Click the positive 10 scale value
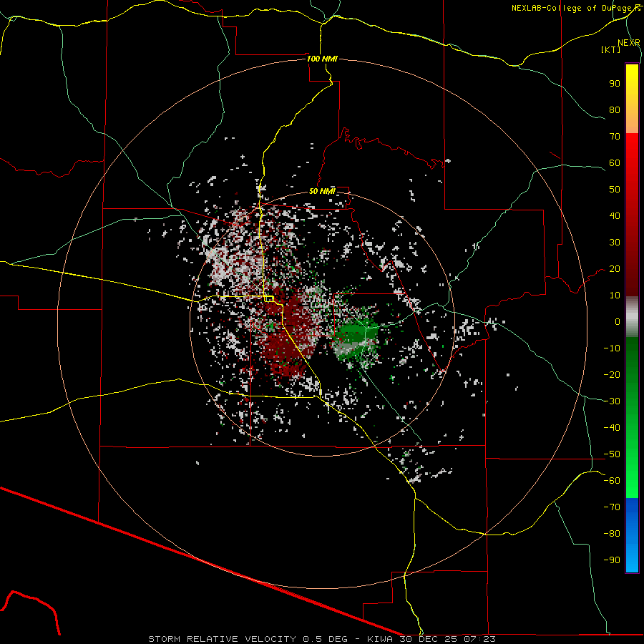Screen dimensions: 644x644 click(615, 296)
